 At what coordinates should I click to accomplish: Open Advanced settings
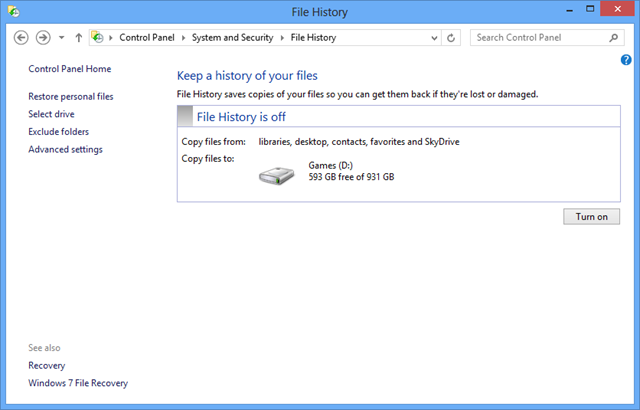point(65,150)
